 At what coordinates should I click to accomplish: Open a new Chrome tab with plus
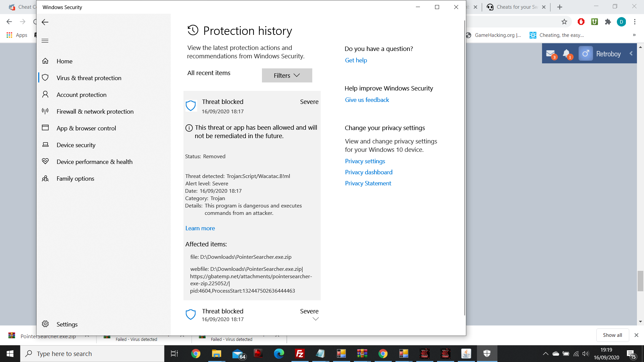559,7
